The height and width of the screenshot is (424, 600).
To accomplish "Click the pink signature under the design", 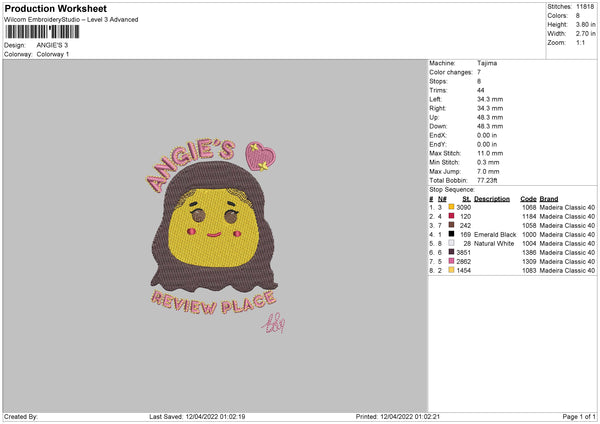I will coord(274,324).
